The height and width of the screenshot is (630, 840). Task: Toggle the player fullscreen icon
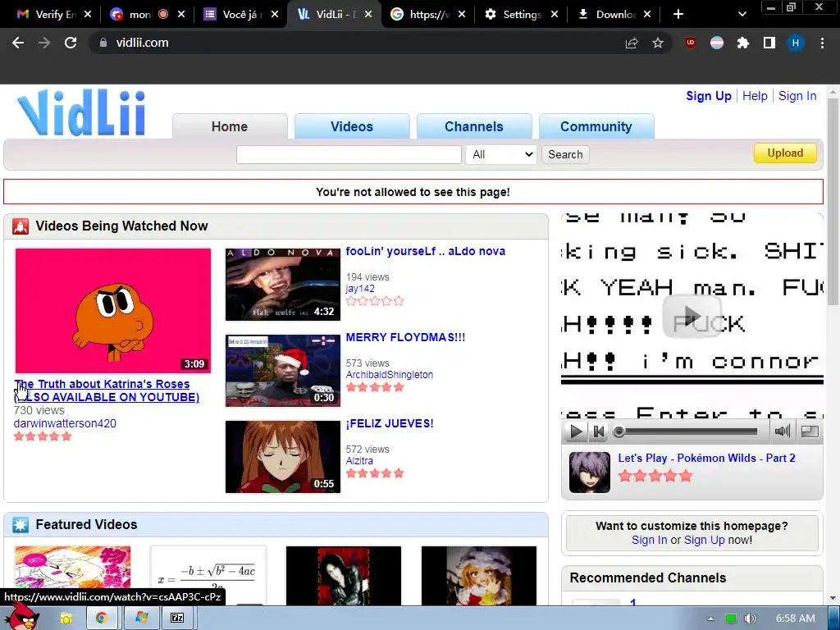[810, 431]
